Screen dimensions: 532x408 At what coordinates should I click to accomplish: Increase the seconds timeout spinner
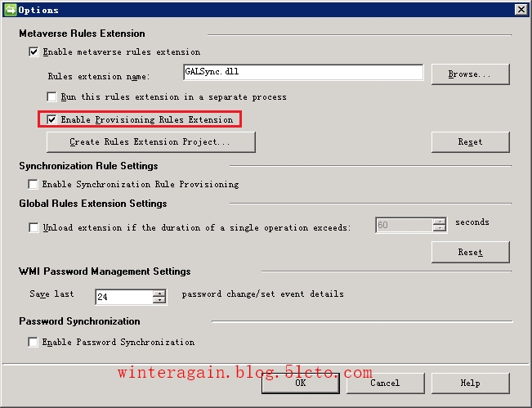[x=440, y=222]
